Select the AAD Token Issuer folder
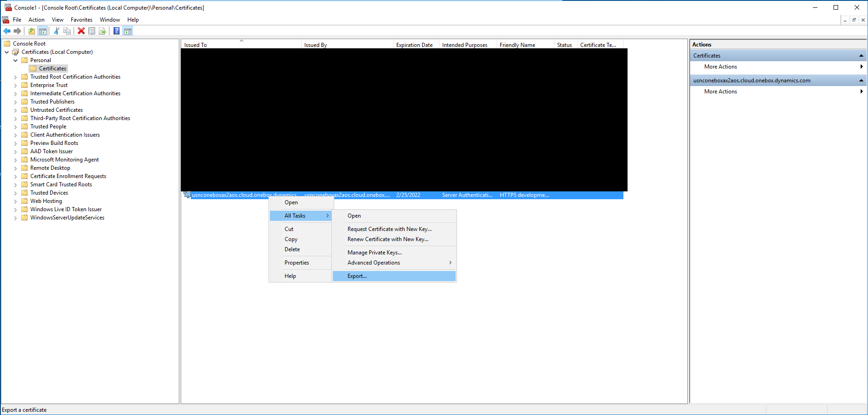The image size is (868, 415). tap(51, 151)
